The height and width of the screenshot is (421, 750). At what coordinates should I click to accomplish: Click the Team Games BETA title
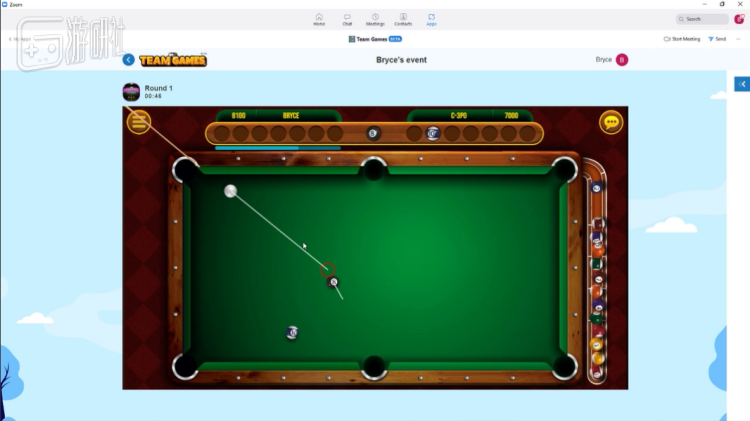click(x=375, y=39)
